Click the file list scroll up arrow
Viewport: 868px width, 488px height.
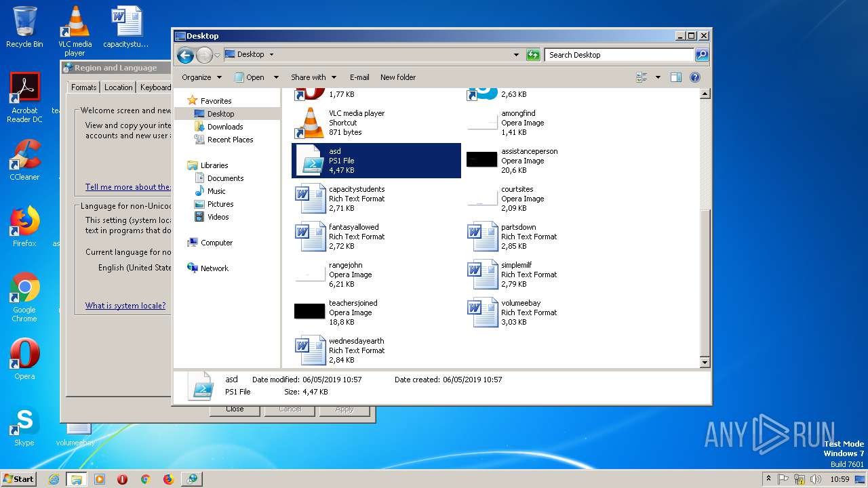(x=705, y=94)
